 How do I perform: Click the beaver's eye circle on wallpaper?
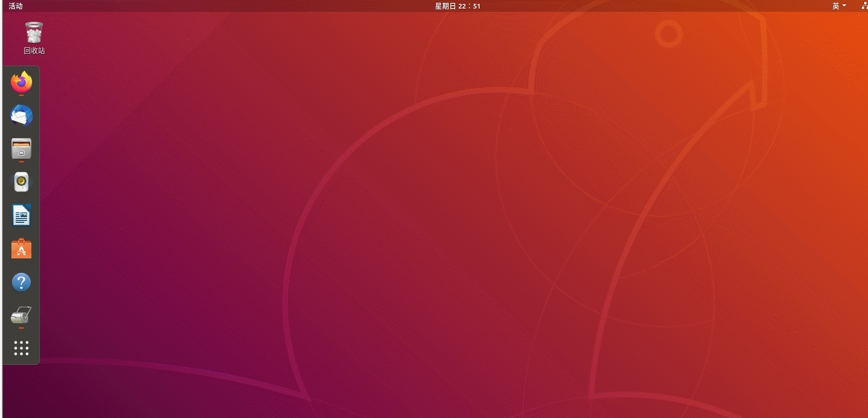(x=669, y=34)
